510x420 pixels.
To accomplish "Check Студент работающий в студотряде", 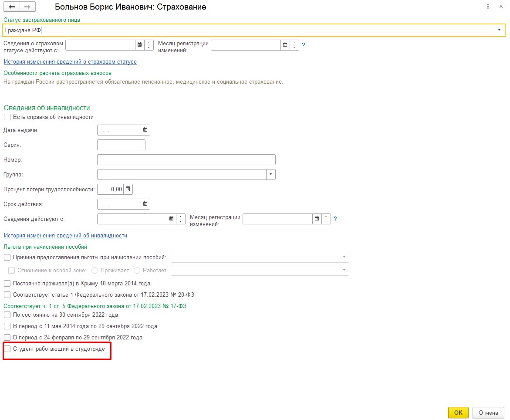I will click(x=7, y=349).
